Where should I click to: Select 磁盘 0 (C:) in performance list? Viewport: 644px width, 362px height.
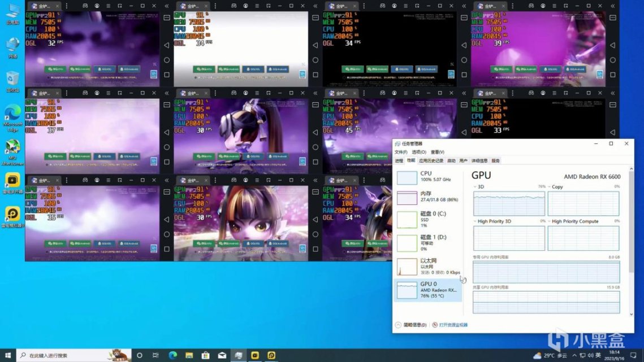pyautogui.click(x=428, y=219)
